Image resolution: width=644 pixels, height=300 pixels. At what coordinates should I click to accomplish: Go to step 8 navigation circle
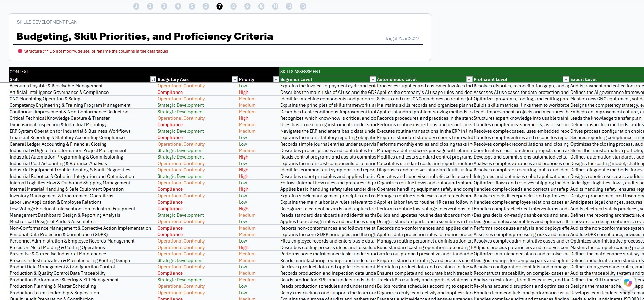click(x=233, y=6)
